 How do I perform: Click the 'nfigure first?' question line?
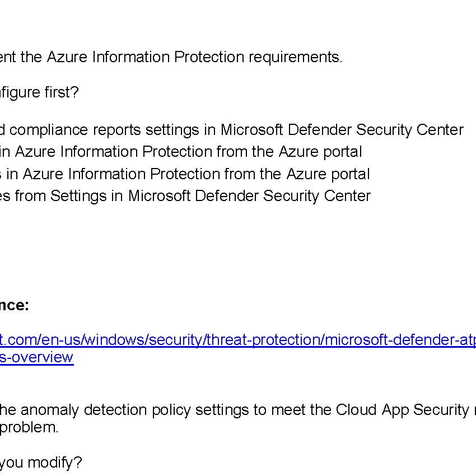39,92
